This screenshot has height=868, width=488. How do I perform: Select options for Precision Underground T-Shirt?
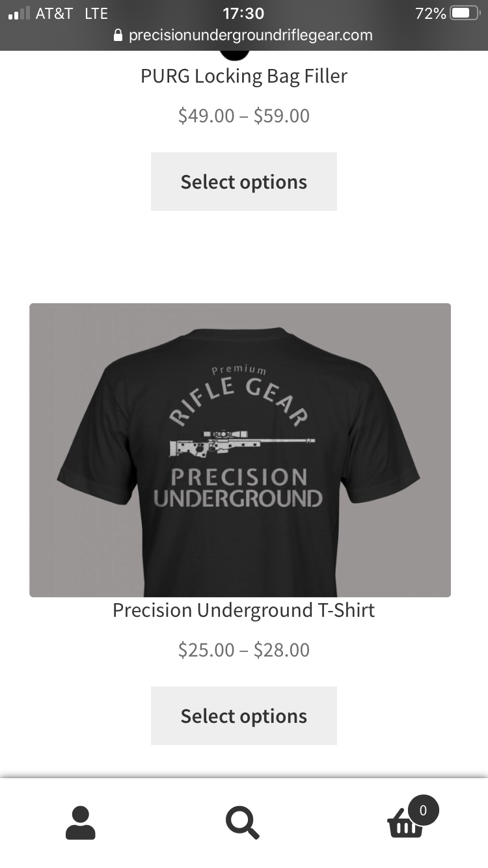point(244,716)
